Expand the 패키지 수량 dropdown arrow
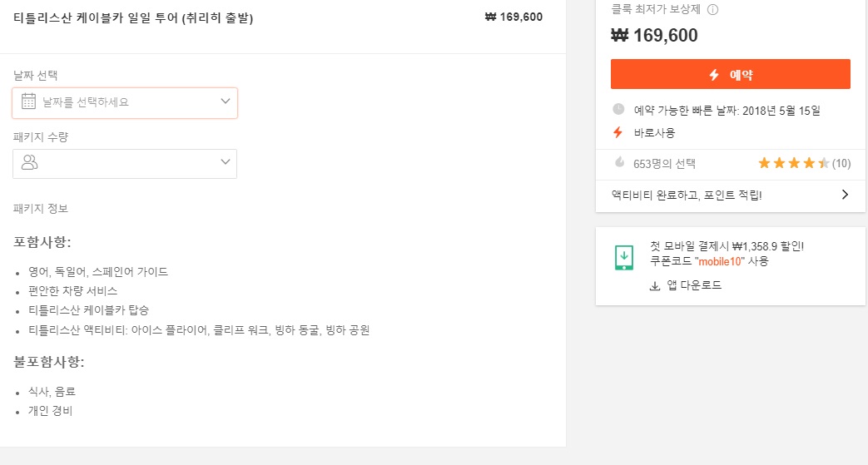 click(226, 162)
